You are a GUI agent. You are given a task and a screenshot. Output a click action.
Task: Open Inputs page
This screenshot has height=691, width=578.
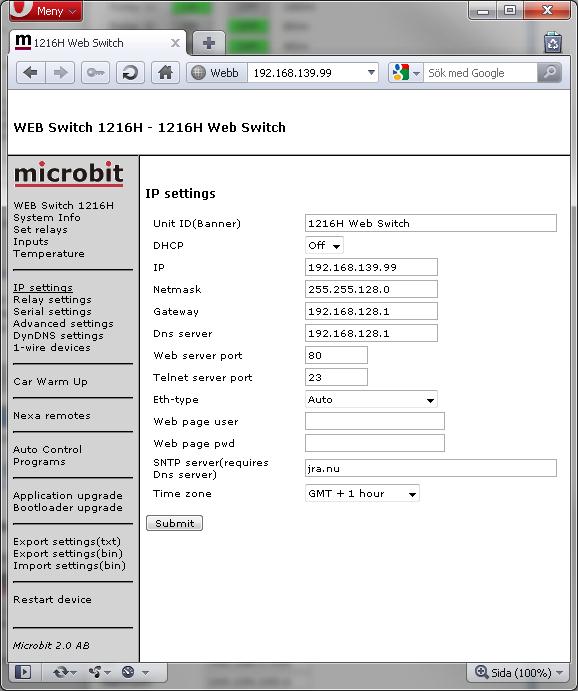(x=30, y=241)
